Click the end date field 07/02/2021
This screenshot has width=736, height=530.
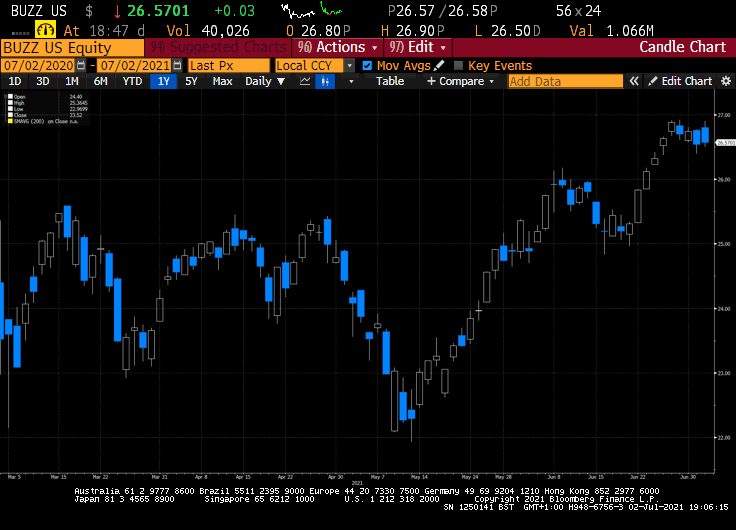[135, 65]
